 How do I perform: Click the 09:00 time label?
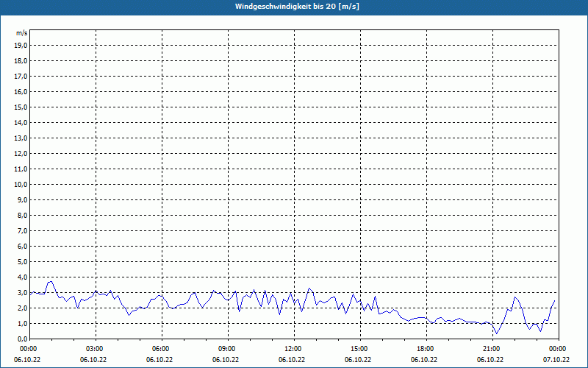(227, 349)
